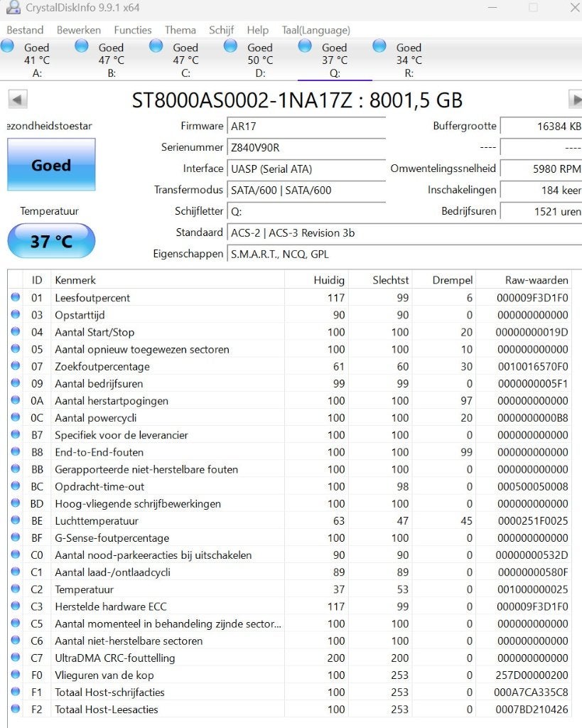The width and height of the screenshot is (582, 728).
Task: Select Hoog-vliegende schrijfbewerkingen row text
Action: point(138,504)
